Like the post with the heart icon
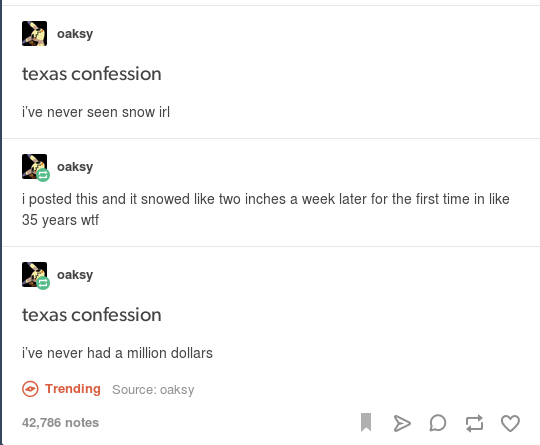 (x=510, y=423)
